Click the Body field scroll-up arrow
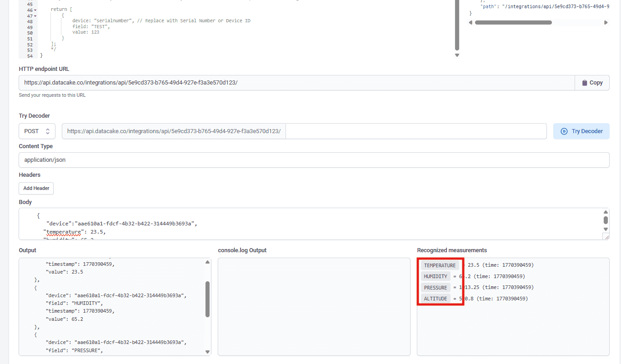Screen dimensions: 621x364 click(606, 212)
